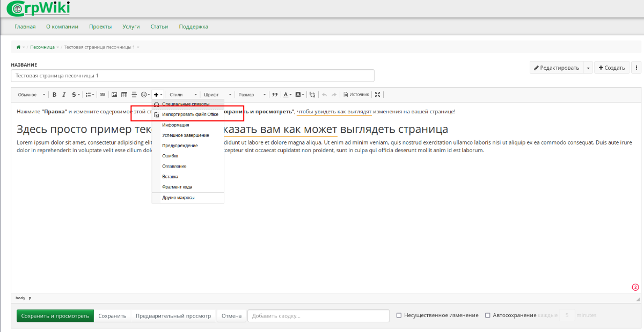The image size is (644, 332).
Task: Insert an image using the picture icon
Action: 114,95
